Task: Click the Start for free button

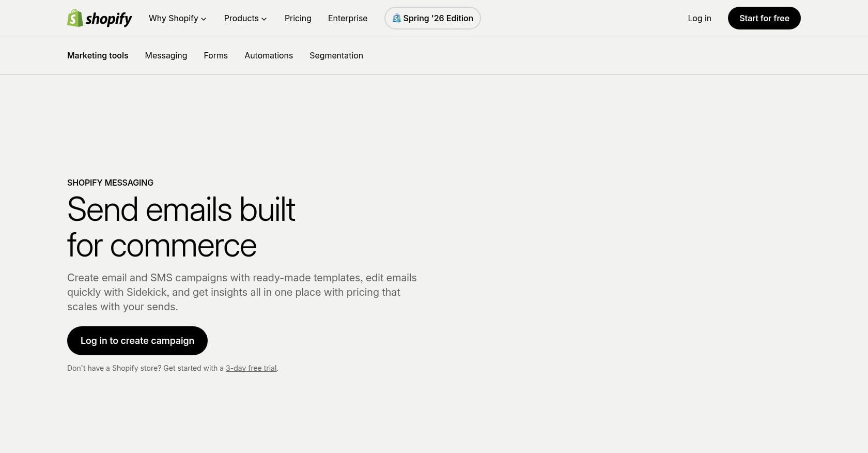Action: tap(764, 18)
